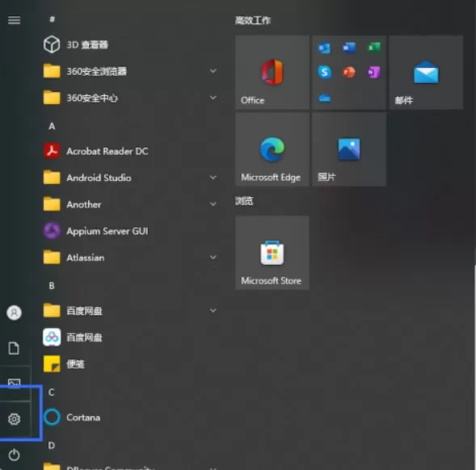Open the Microsoft Store tile
The height and width of the screenshot is (470, 476).
(x=272, y=253)
